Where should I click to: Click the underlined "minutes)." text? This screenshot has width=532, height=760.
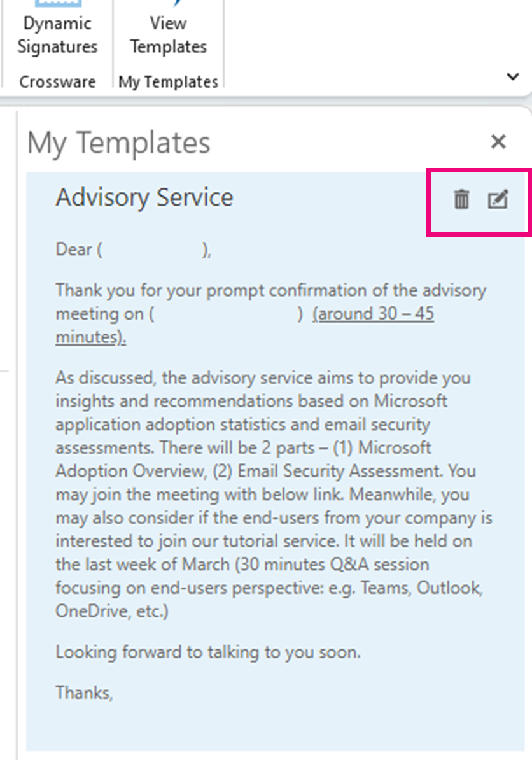[90, 336]
